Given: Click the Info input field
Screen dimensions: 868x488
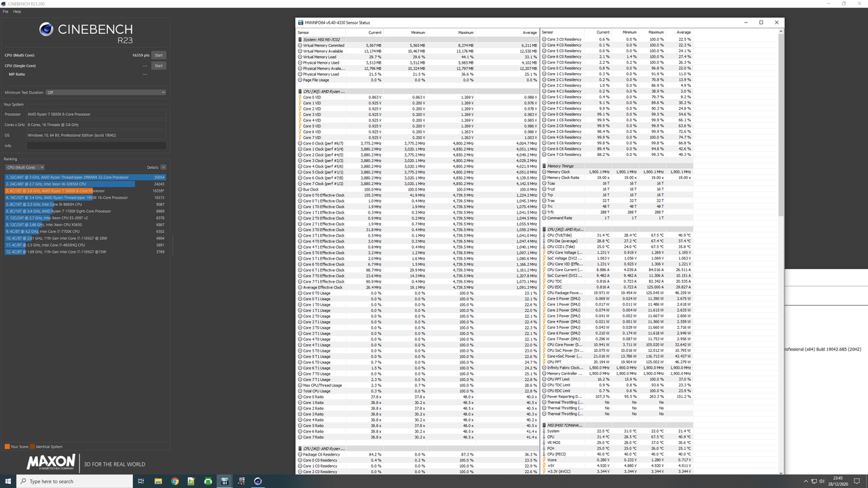Looking at the screenshot, I should [96, 146].
